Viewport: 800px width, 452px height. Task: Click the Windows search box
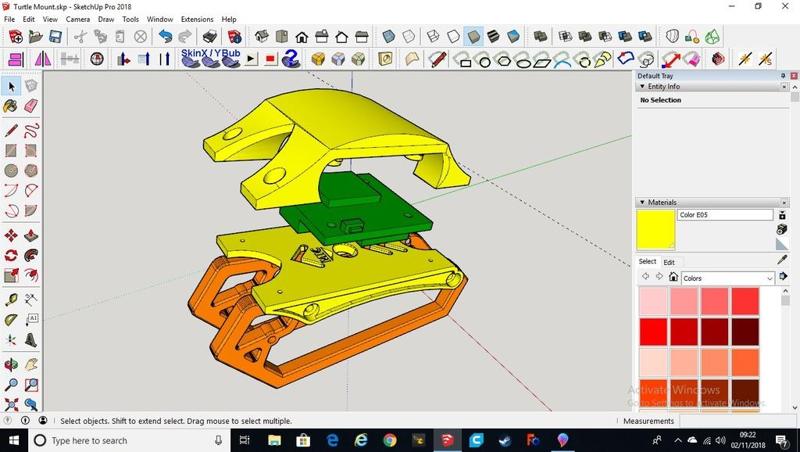click(x=130, y=440)
